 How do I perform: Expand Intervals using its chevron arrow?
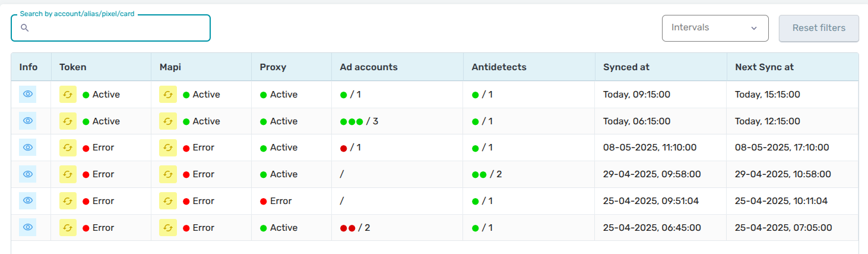click(754, 28)
